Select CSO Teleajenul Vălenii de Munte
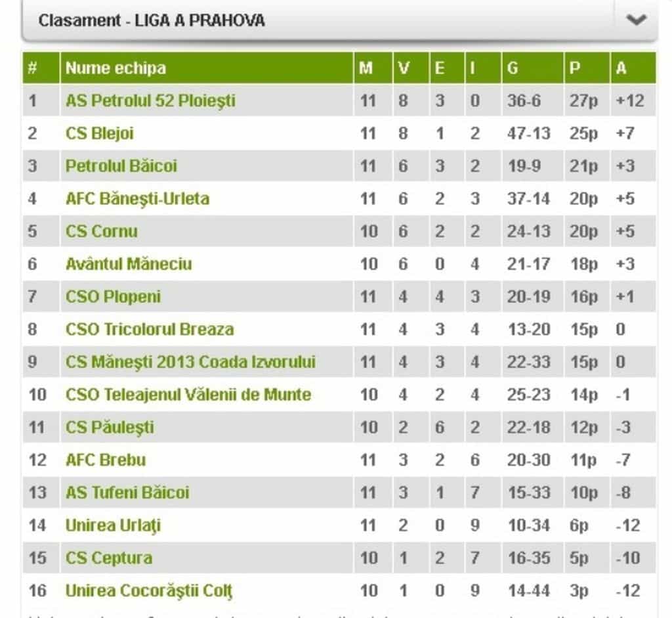 click(188, 395)
